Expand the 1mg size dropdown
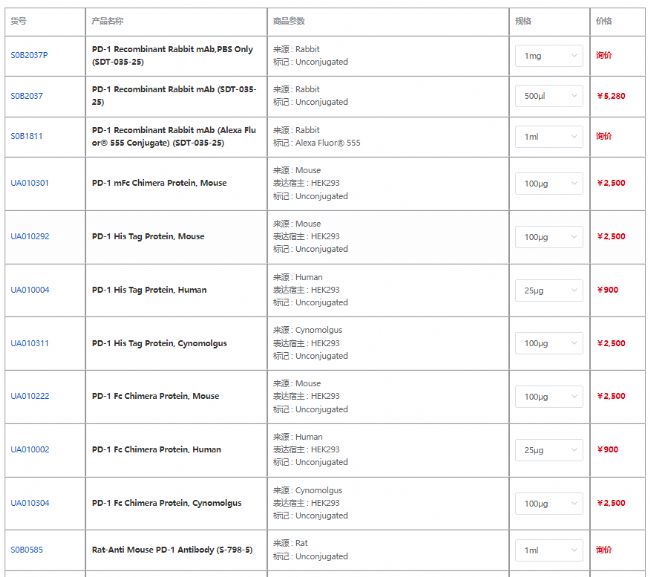 click(x=549, y=56)
